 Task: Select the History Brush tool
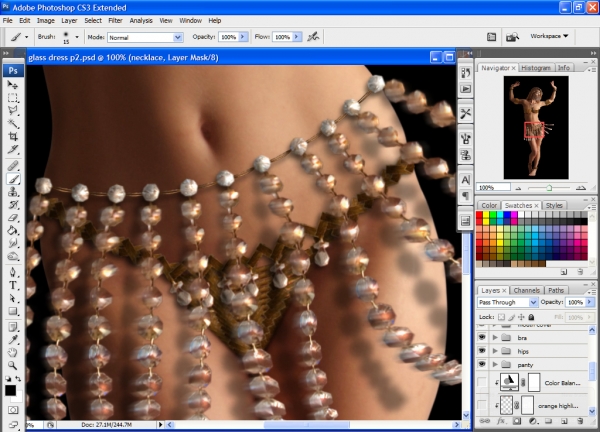[13, 205]
